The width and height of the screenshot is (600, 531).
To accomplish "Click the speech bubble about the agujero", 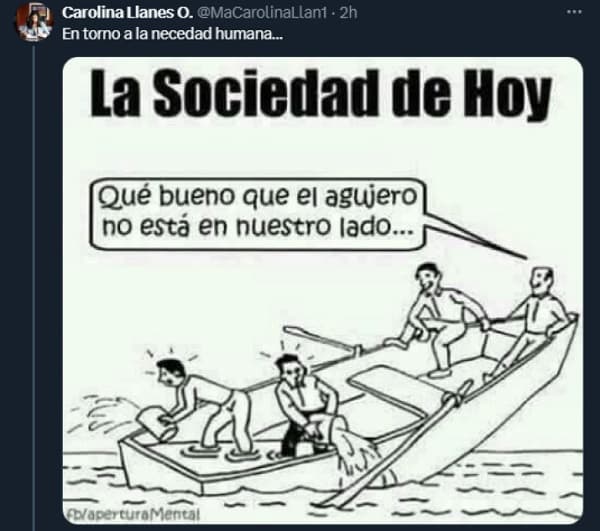I will tap(258, 214).
